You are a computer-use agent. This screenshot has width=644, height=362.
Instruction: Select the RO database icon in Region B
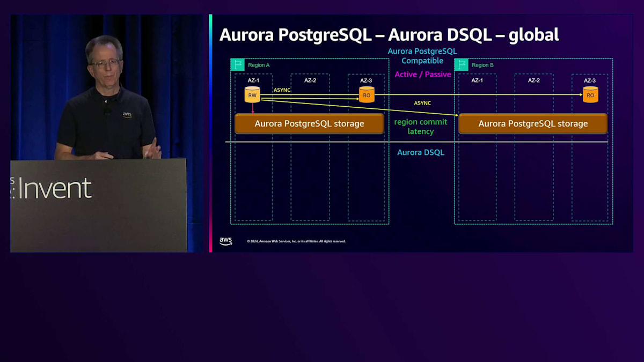coord(590,94)
